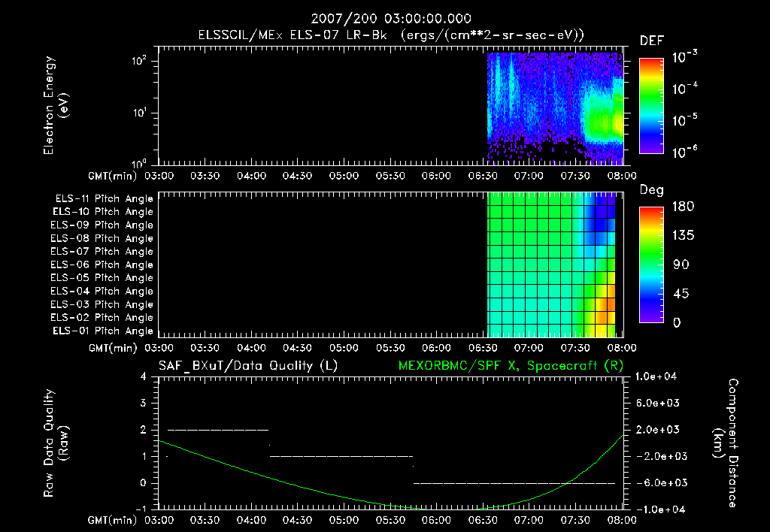Select the ELS-10 Pitch Angle row label
770x532 pixels.
coord(103,212)
